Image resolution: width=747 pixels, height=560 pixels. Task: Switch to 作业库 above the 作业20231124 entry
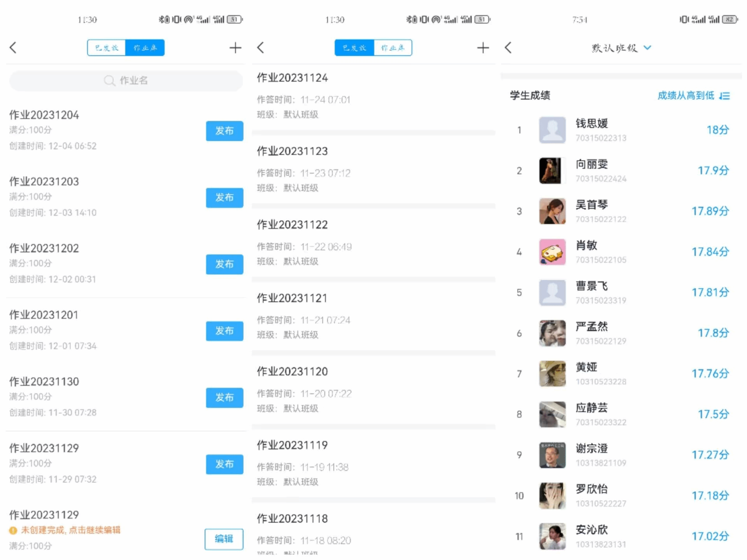[393, 48]
